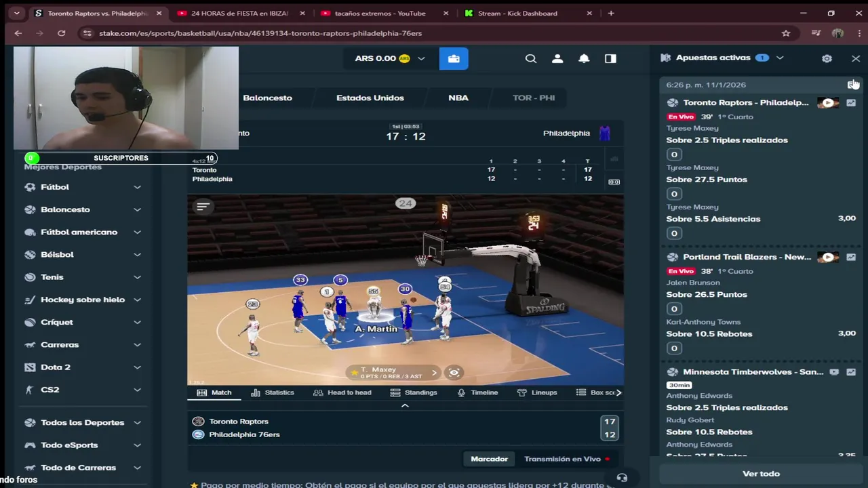Switch to the Lineups tab
The width and height of the screenshot is (868, 488).
tap(537, 392)
